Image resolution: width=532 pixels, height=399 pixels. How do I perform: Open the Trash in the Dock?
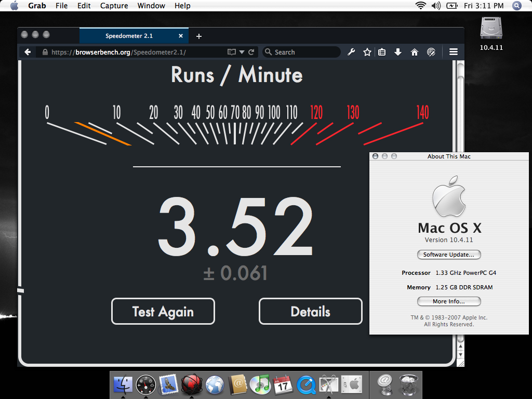click(x=408, y=385)
